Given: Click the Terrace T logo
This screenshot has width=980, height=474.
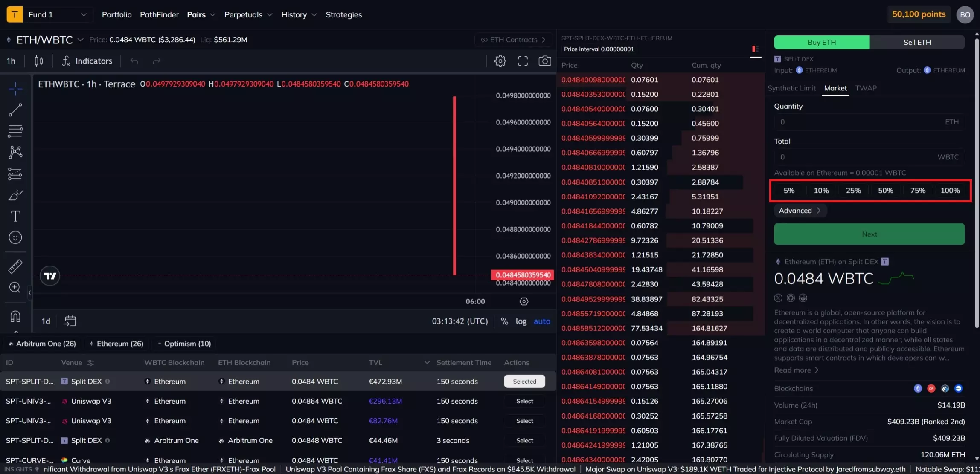Looking at the screenshot, I should coord(15,14).
